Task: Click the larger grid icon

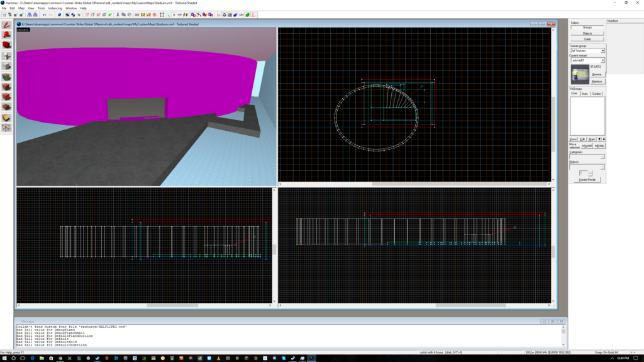Action: pos(21,15)
